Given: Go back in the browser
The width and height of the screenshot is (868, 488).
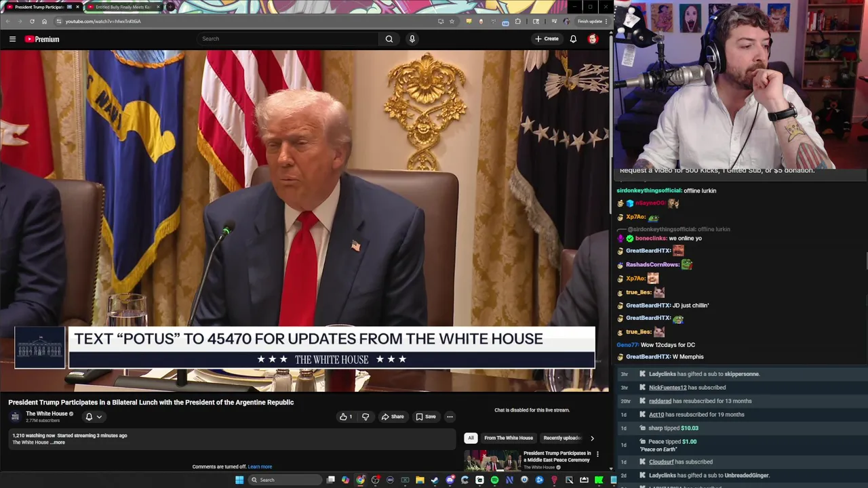Looking at the screenshot, I should [7, 21].
